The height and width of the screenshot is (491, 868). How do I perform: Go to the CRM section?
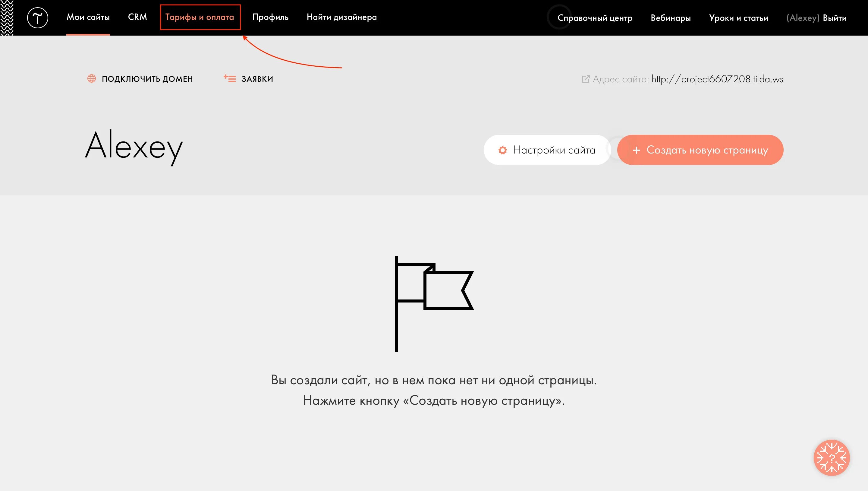click(137, 17)
